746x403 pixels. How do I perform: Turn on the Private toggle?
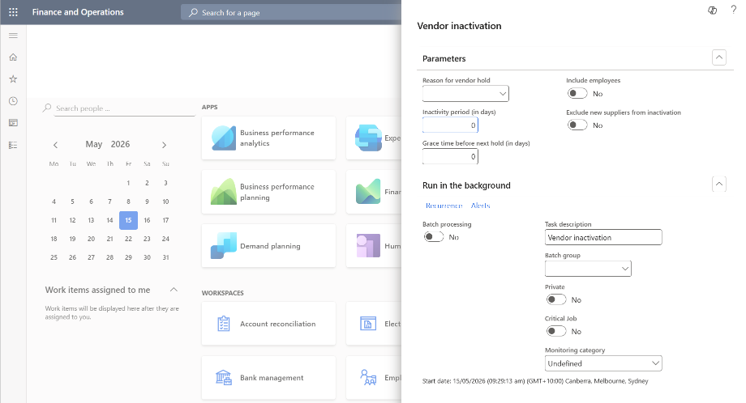556,300
